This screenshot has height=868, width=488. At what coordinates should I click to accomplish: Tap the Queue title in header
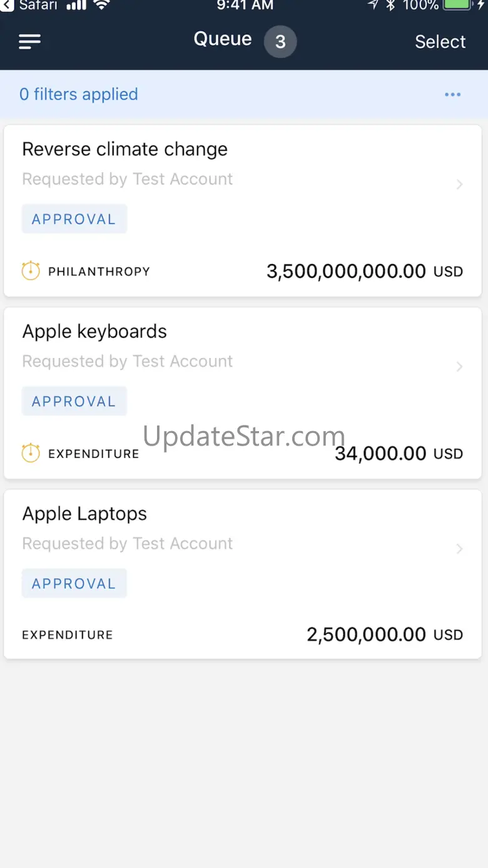(223, 39)
